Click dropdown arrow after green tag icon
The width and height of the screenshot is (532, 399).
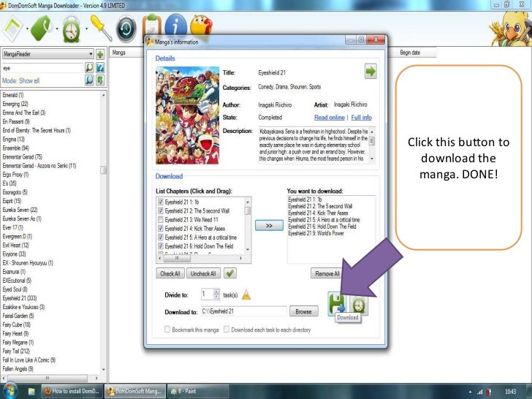pyautogui.click(x=57, y=28)
